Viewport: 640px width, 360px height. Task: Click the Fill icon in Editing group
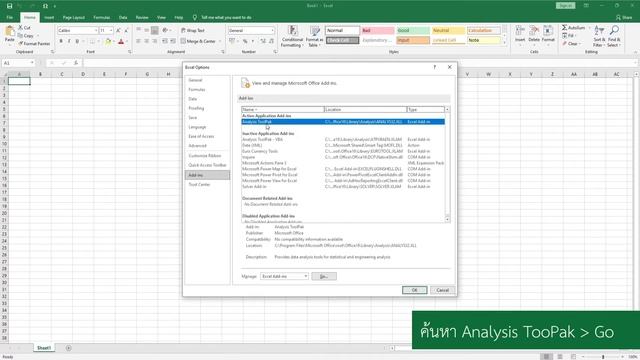tap(564, 36)
